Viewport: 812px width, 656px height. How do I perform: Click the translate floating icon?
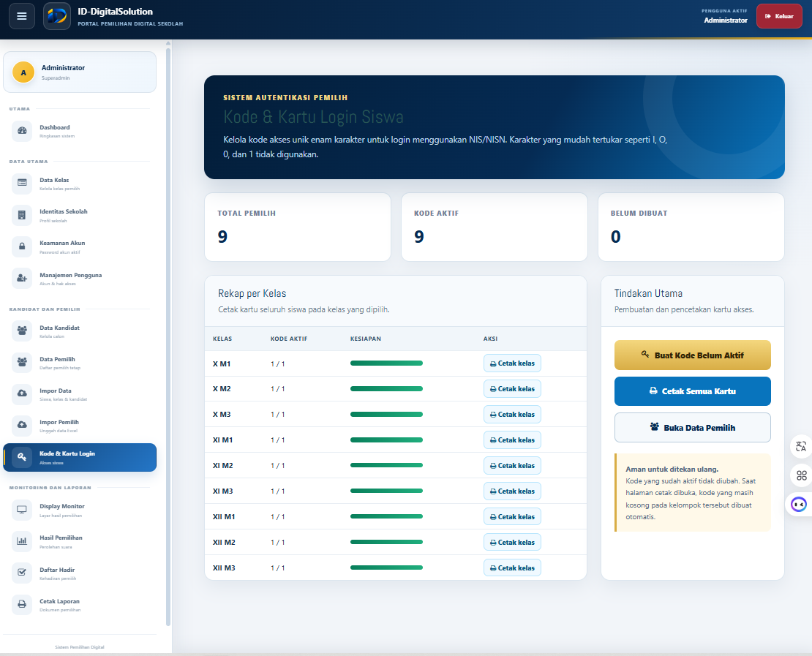[800, 446]
